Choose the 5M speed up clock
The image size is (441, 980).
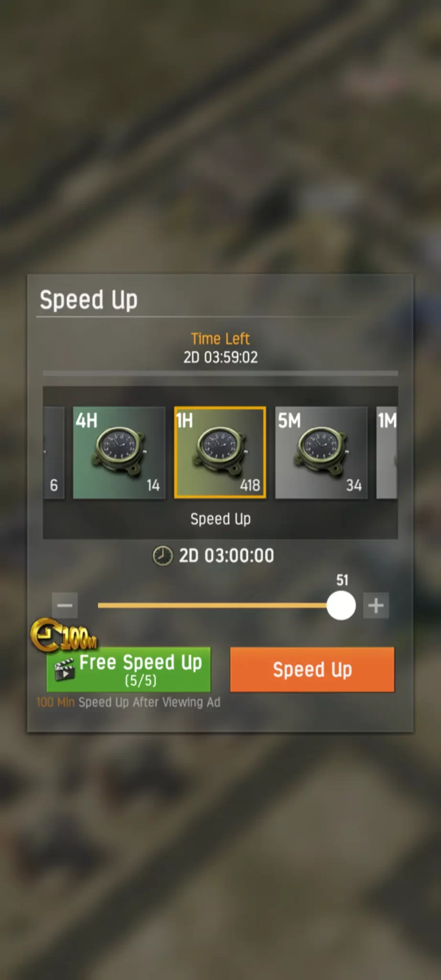pyautogui.click(x=321, y=453)
